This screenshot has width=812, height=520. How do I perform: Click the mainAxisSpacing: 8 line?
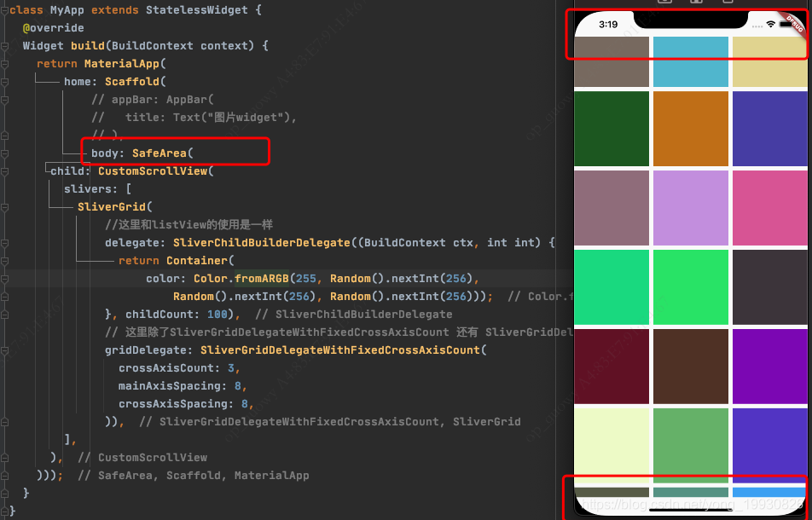tap(183, 386)
